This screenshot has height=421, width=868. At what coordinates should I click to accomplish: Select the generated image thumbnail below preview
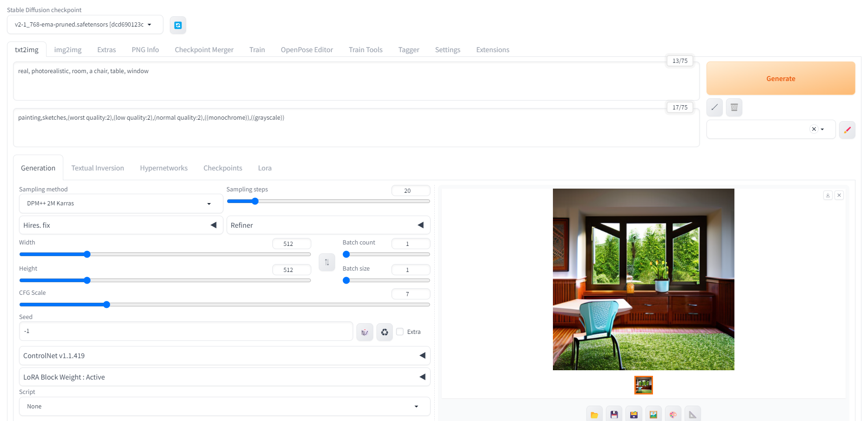[x=644, y=385]
